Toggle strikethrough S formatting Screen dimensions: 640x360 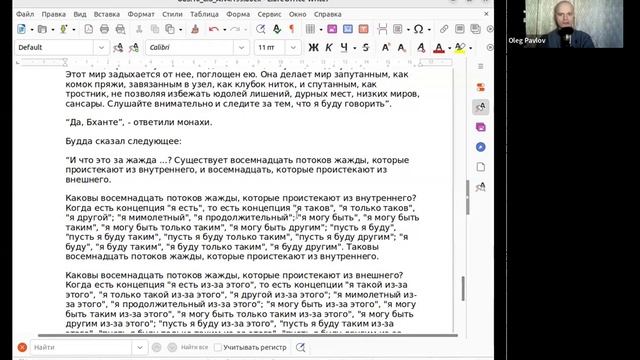point(366,48)
